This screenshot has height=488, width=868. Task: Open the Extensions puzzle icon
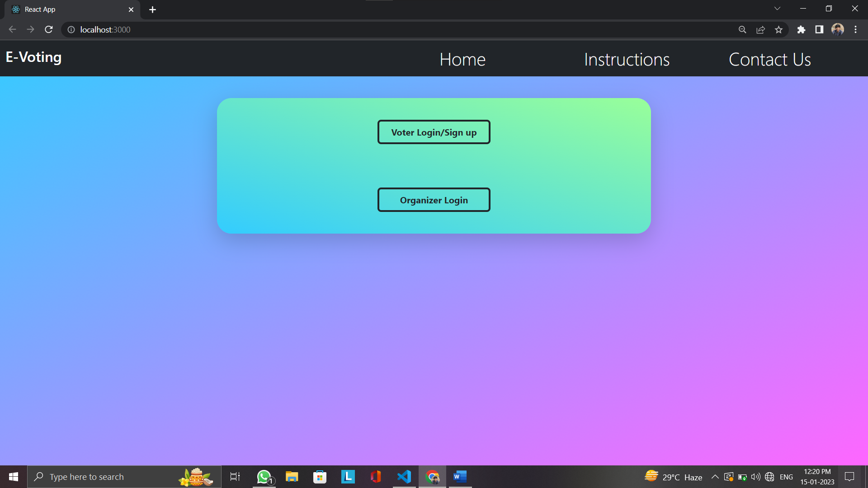pos(801,29)
